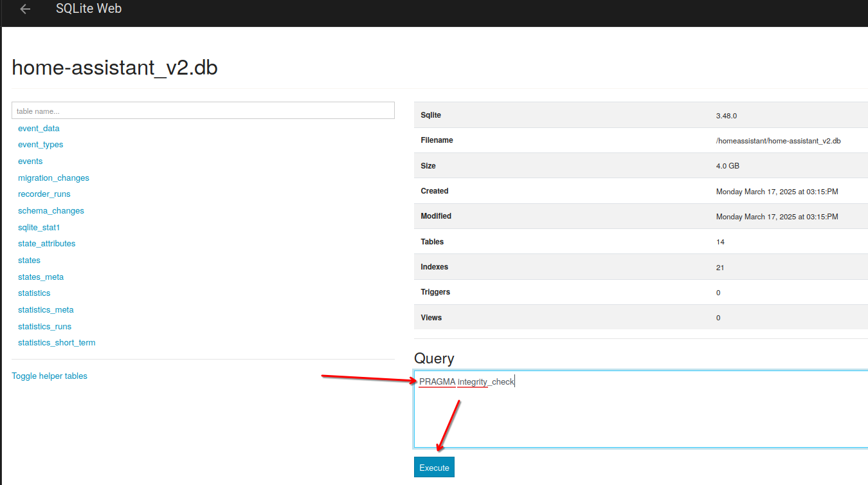This screenshot has width=868, height=485.
Task: Click the Views row label
Action: (431, 317)
